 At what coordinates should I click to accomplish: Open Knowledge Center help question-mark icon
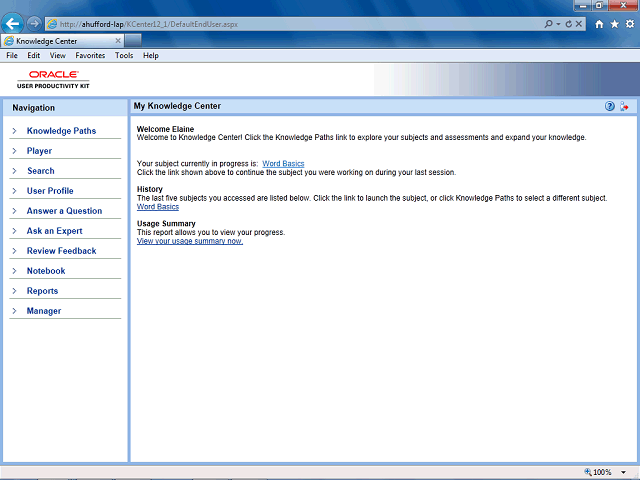(x=610, y=107)
